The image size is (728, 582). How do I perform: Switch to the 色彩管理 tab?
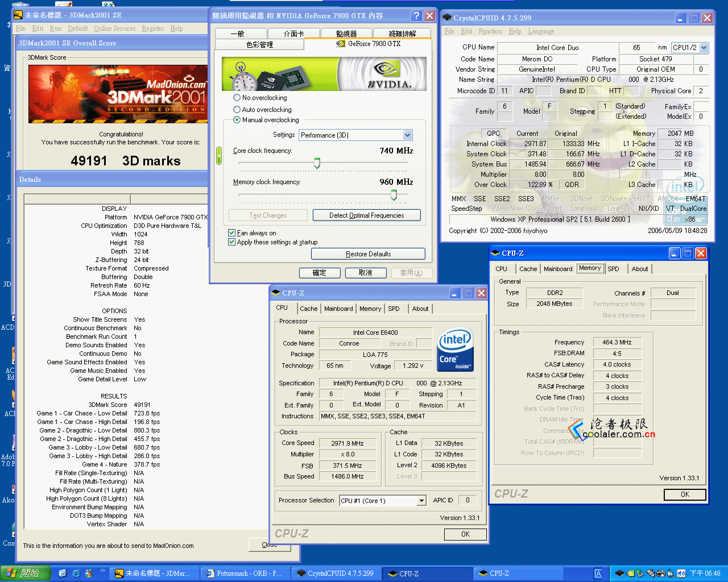pyautogui.click(x=259, y=44)
